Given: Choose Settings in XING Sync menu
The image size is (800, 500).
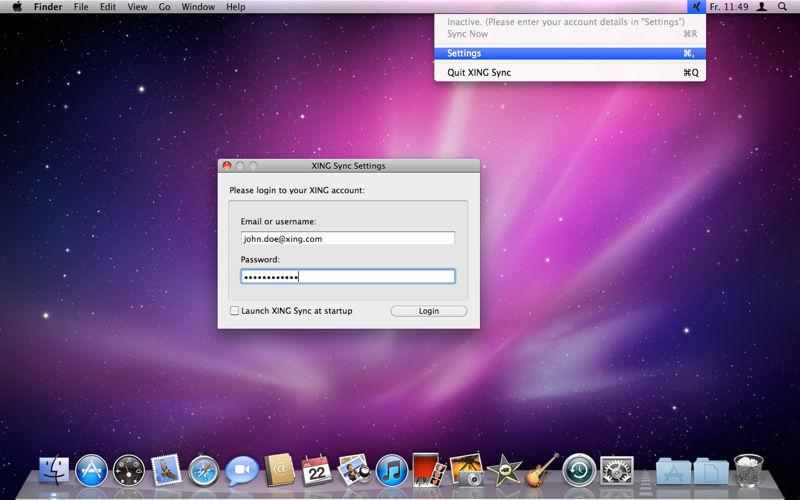Looking at the screenshot, I should [x=570, y=53].
